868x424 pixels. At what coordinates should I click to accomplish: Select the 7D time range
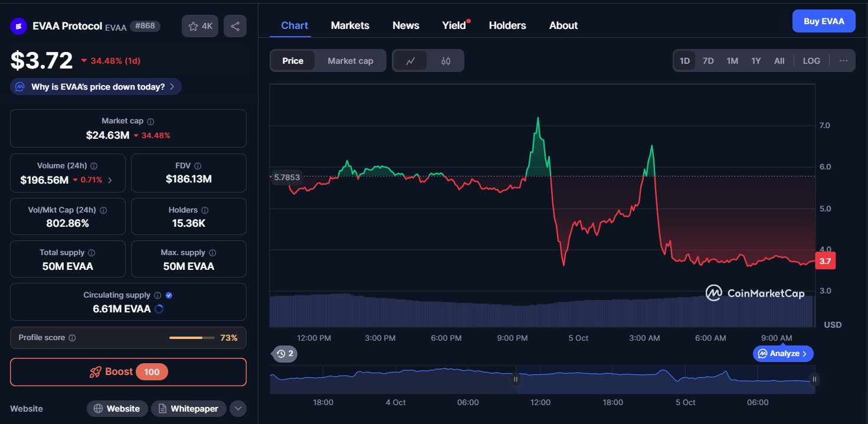pos(708,61)
